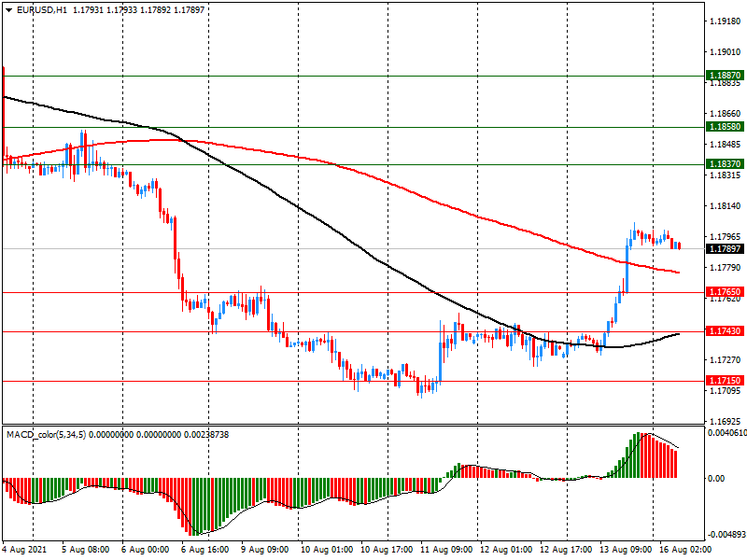Select the MACD_color(5,34,5) indicator label
The image size is (747, 560).
tap(46, 435)
